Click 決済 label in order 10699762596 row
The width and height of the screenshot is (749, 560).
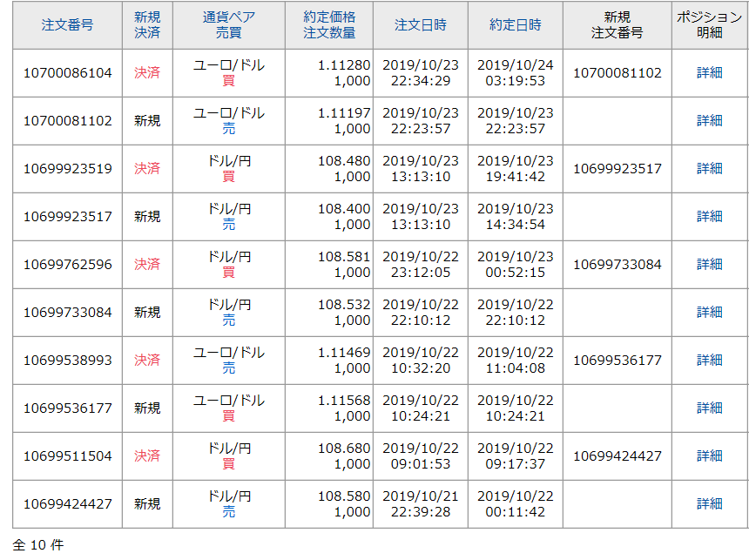tap(147, 264)
